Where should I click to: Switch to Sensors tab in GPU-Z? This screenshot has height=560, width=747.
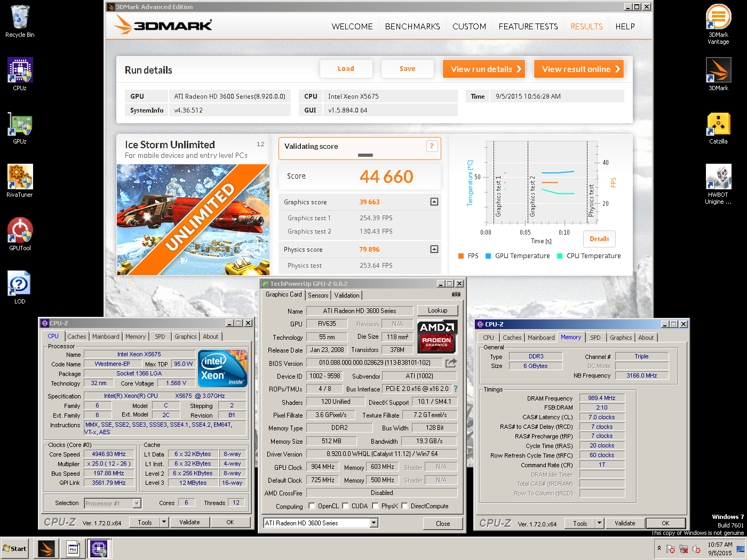coord(318,295)
